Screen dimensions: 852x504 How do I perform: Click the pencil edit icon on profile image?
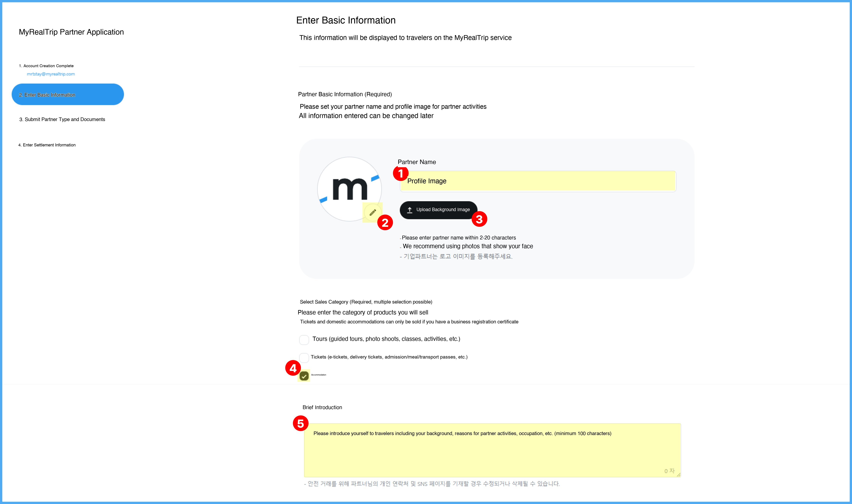point(373,212)
